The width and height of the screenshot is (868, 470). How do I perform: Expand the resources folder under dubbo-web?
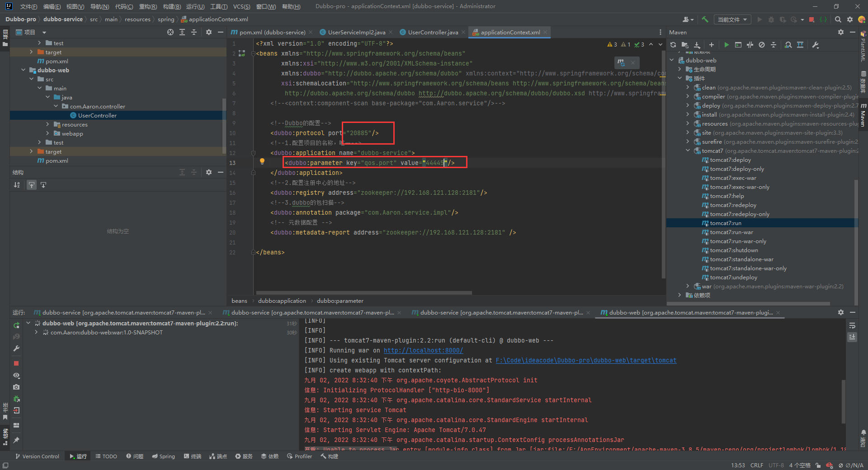tap(48, 124)
